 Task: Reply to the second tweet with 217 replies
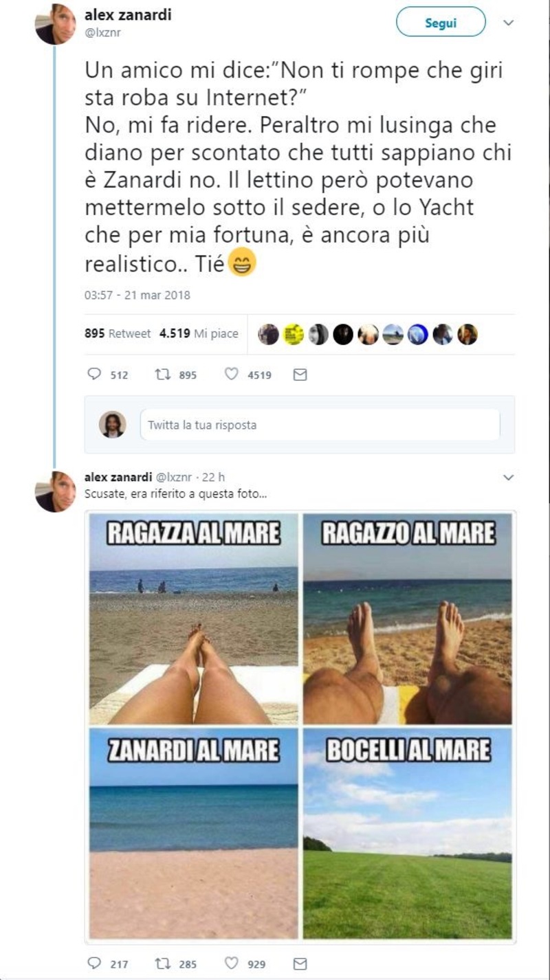[95, 964]
